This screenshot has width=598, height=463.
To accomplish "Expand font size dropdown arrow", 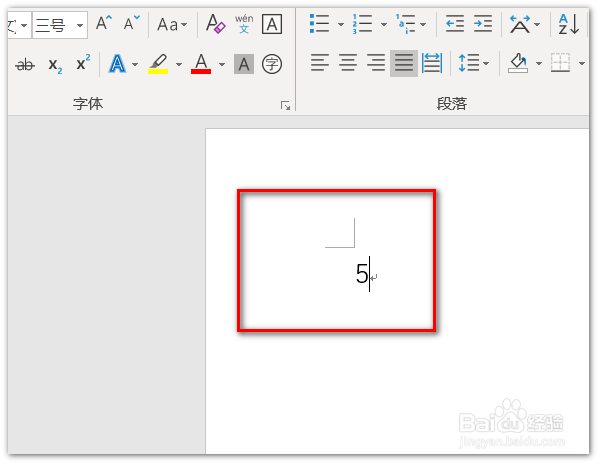I will tap(80, 25).
